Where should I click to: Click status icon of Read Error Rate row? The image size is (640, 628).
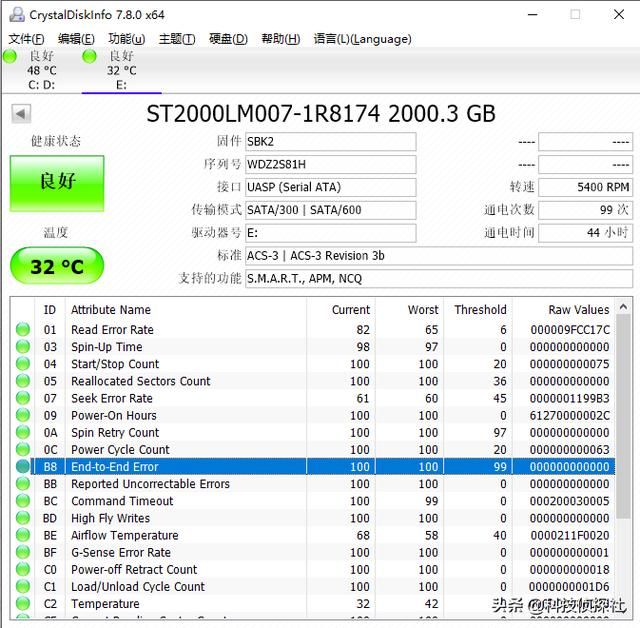tap(23, 329)
